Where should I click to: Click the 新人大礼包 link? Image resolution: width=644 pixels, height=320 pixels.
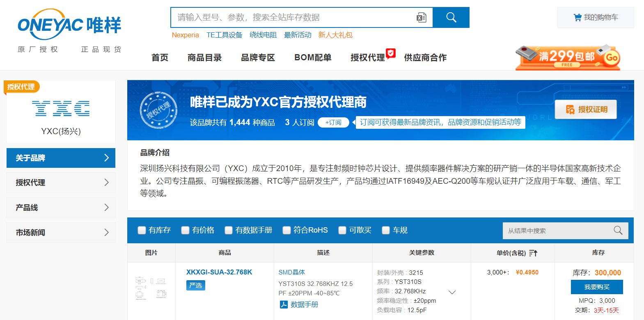(335, 35)
